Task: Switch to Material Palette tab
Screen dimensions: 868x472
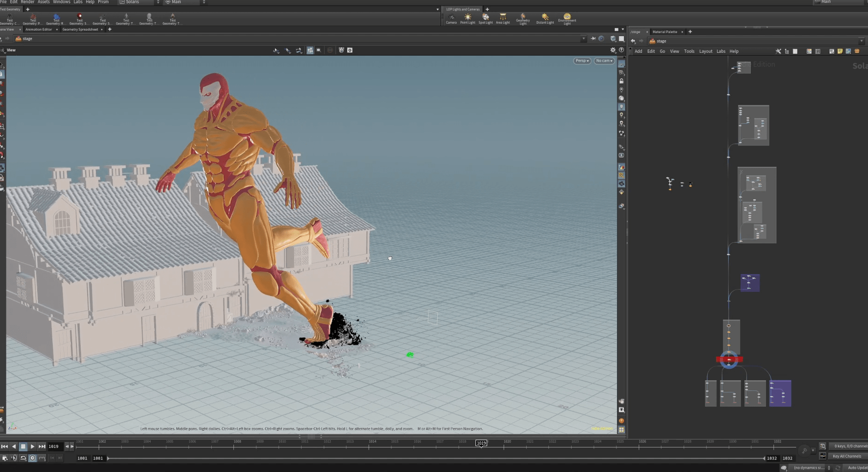Action: coord(665,32)
